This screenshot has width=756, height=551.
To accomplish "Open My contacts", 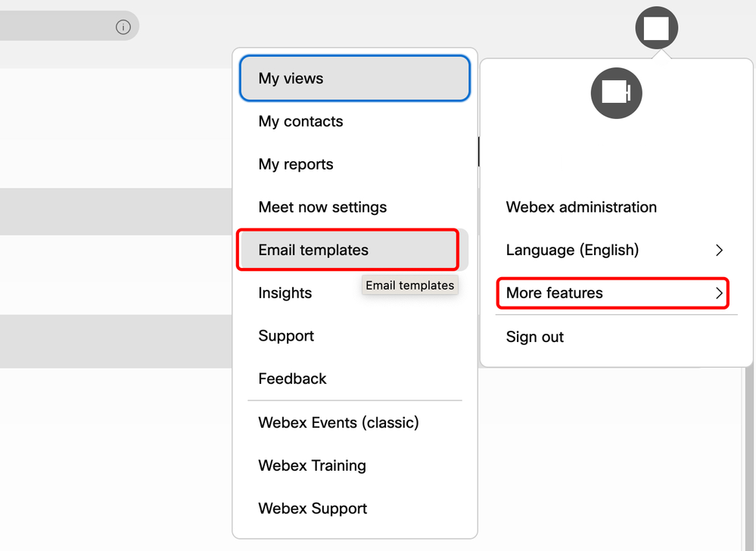I will (300, 121).
